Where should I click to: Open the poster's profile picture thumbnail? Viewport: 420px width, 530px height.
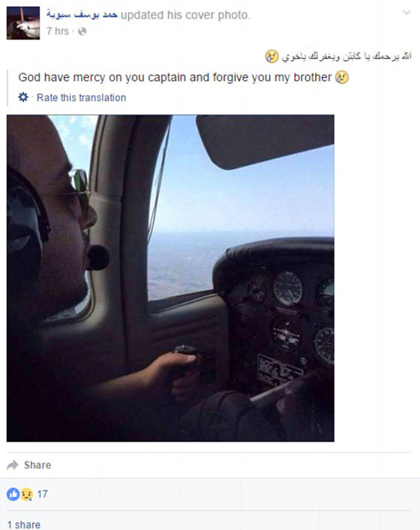[x=23, y=23]
